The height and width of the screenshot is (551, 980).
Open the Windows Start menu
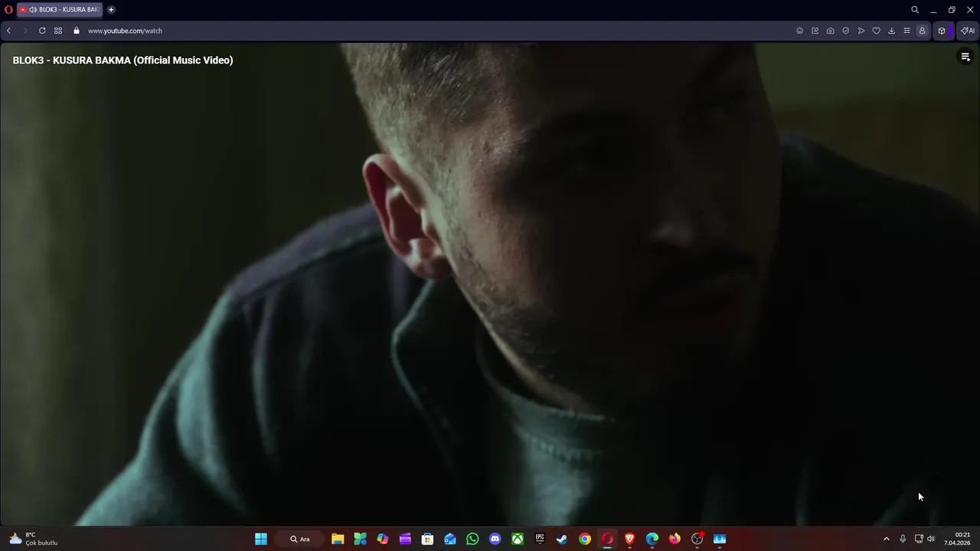[x=261, y=539]
